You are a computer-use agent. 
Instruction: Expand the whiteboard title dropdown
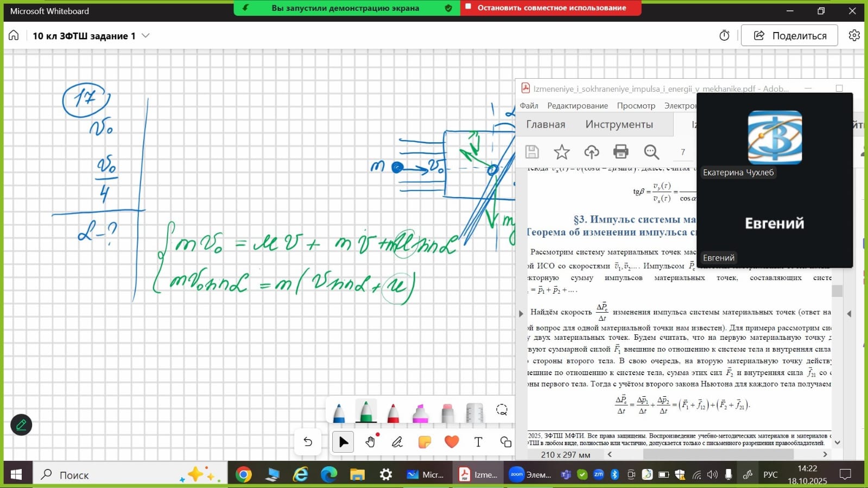pos(145,36)
